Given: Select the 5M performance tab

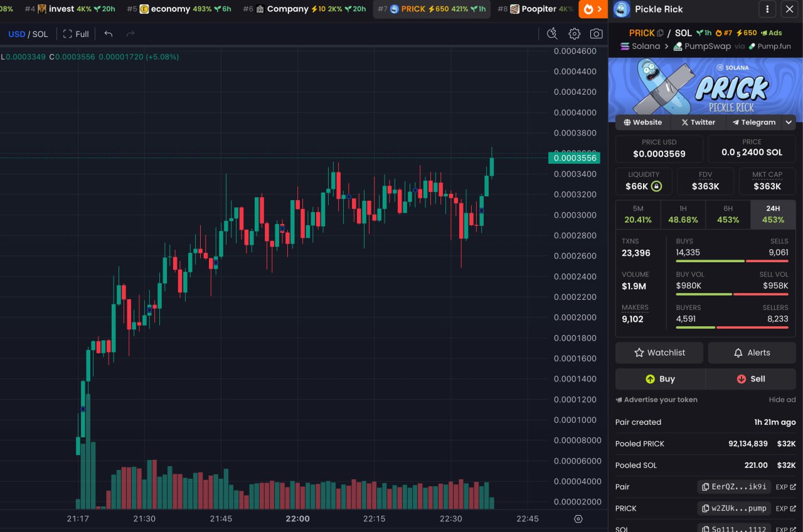Looking at the screenshot, I should (638, 215).
